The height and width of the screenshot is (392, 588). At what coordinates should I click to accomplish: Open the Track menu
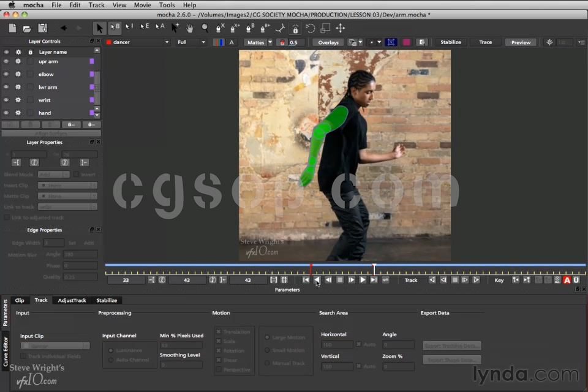coord(96,5)
